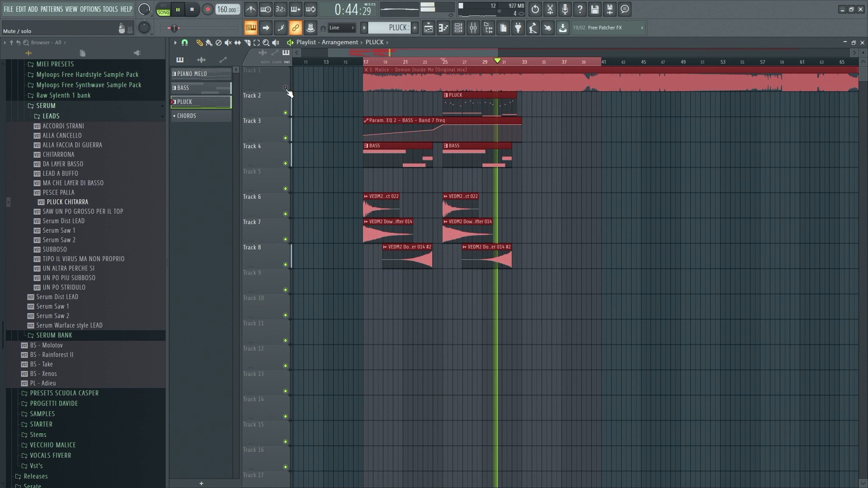Select the Draw pencil tool in playlist
This screenshot has width=868, height=488.
click(199, 42)
